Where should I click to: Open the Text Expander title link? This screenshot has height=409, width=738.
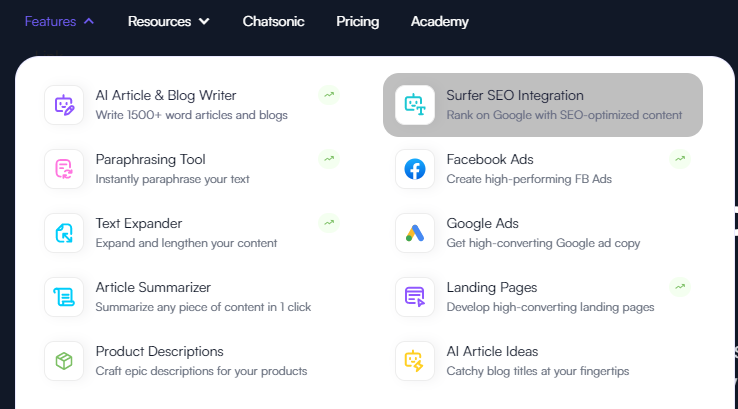point(139,223)
